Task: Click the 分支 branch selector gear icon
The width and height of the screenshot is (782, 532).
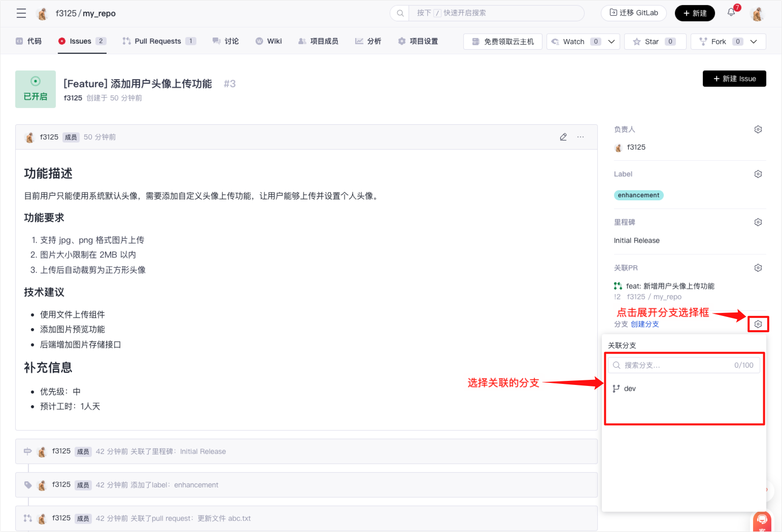Action: (x=758, y=324)
